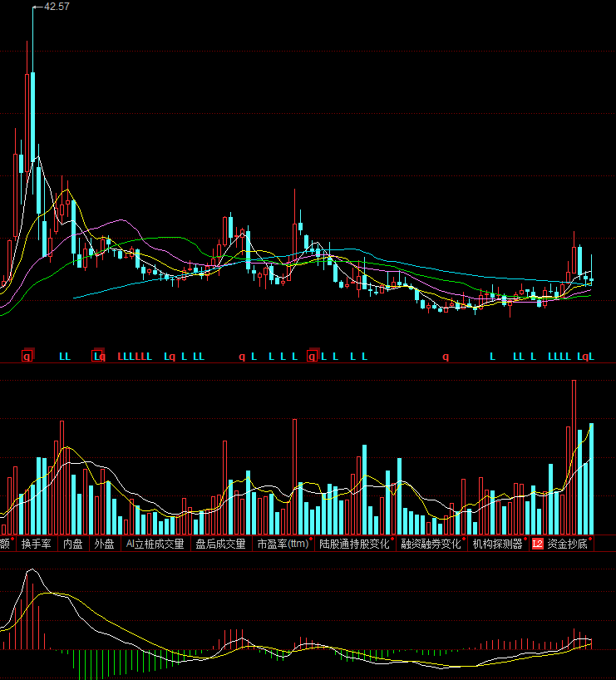616x680 pixels.
Task: Click the tallest cyan candlestick at the 42.57 peak
Action: click(x=33, y=117)
